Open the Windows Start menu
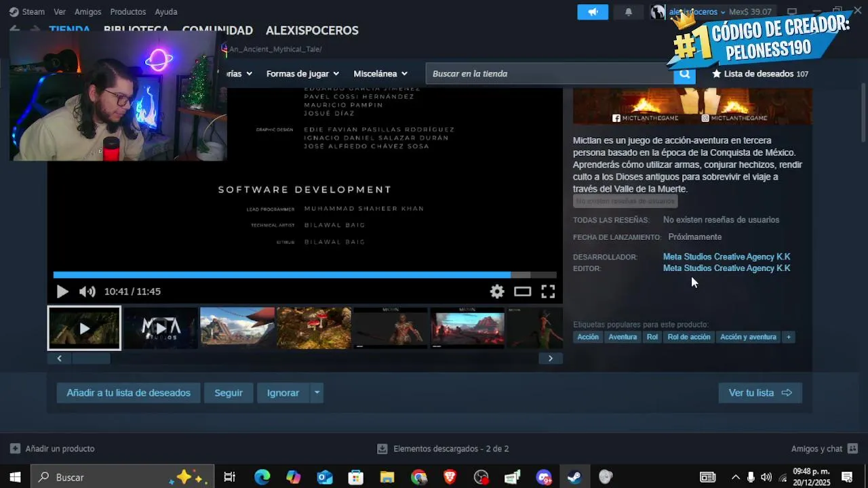The height and width of the screenshot is (488, 868). pos(15,477)
